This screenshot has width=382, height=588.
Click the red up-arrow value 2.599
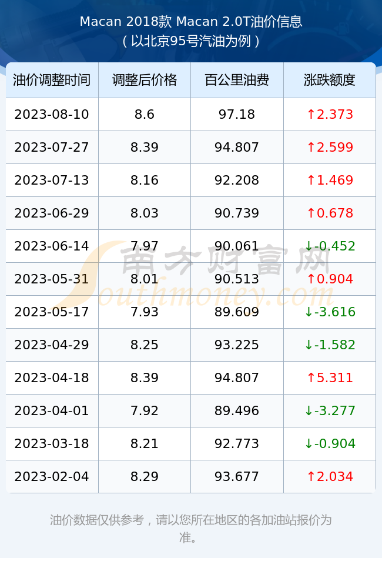[330, 148]
